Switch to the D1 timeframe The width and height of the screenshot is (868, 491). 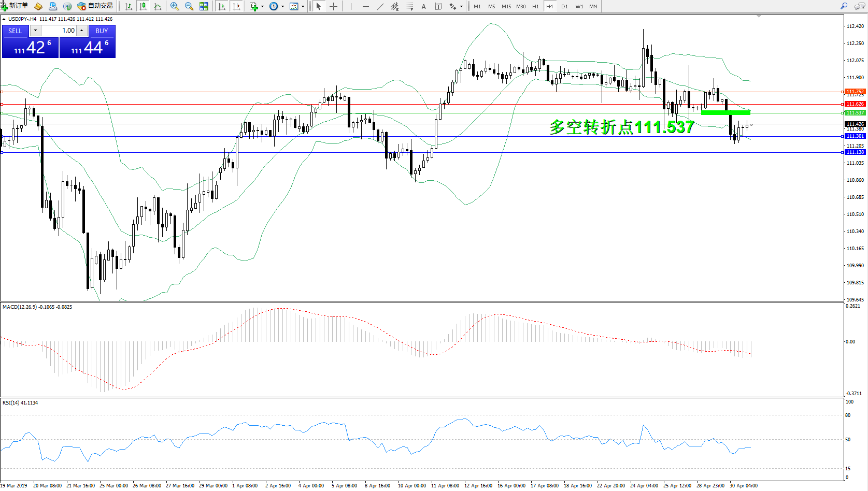coord(564,6)
